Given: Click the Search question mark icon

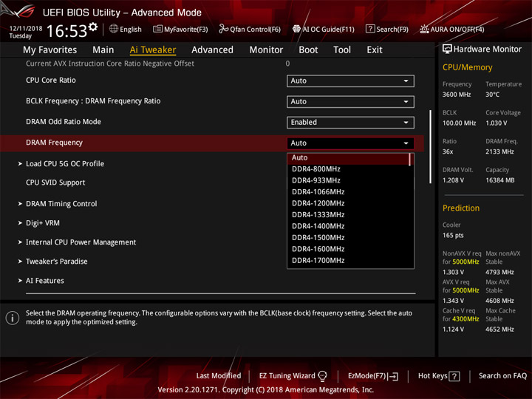Looking at the screenshot, I should pyautogui.click(x=370, y=29).
